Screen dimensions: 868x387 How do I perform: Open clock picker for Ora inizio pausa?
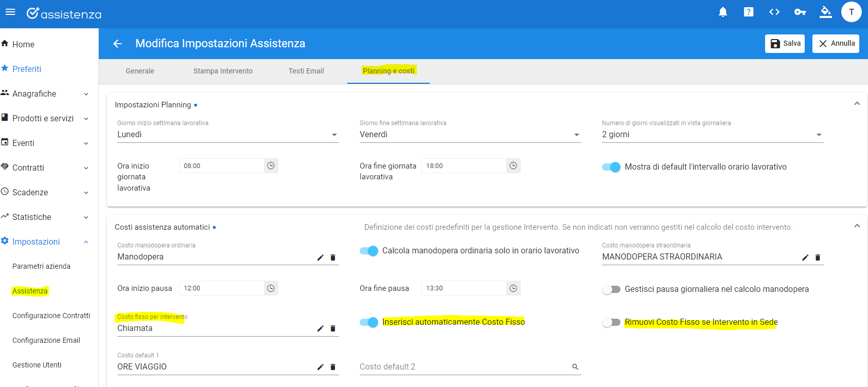[271, 288]
